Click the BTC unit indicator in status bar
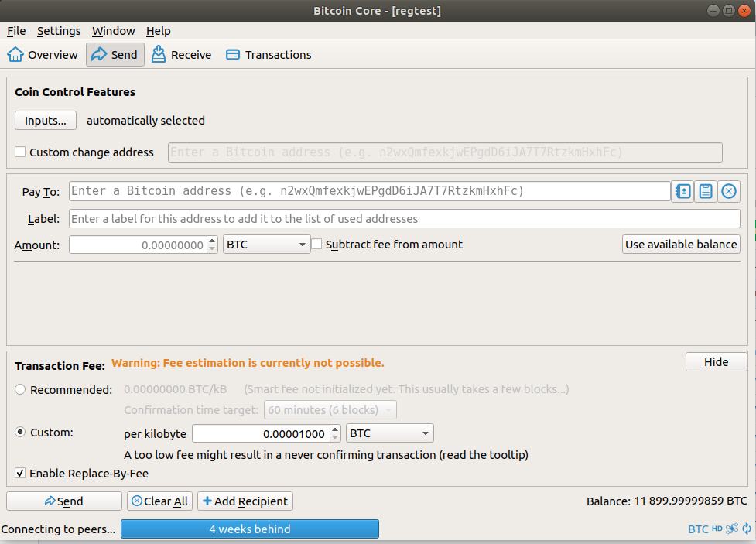 698,529
